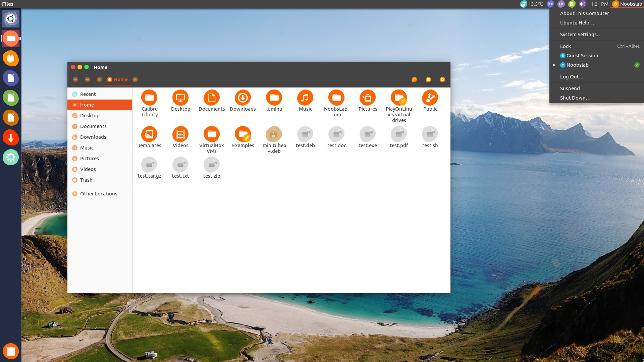The height and width of the screenshot is (362, 644).
Task: Open the sound volume indicator
Action: tap(582, 4)
